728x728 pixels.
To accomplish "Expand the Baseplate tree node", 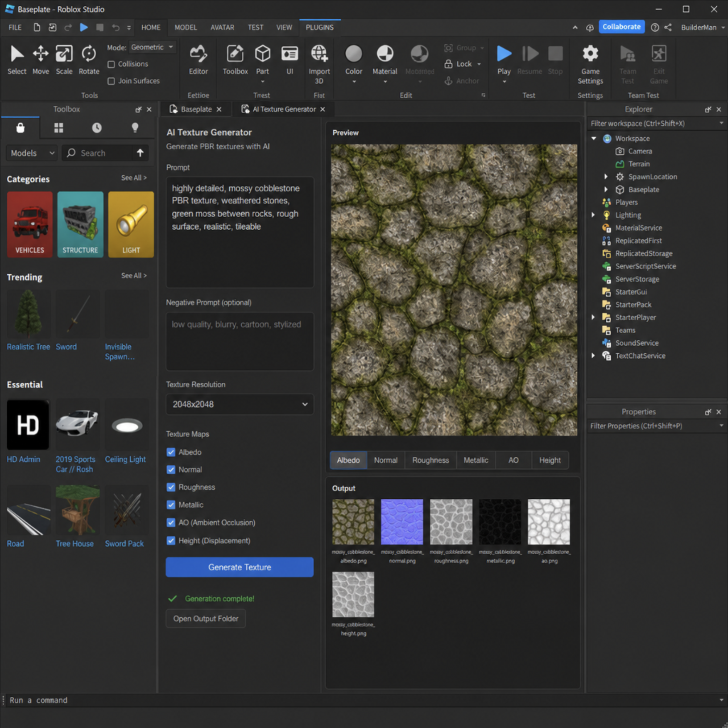I will pyautogui.click(x=606, y=190).
